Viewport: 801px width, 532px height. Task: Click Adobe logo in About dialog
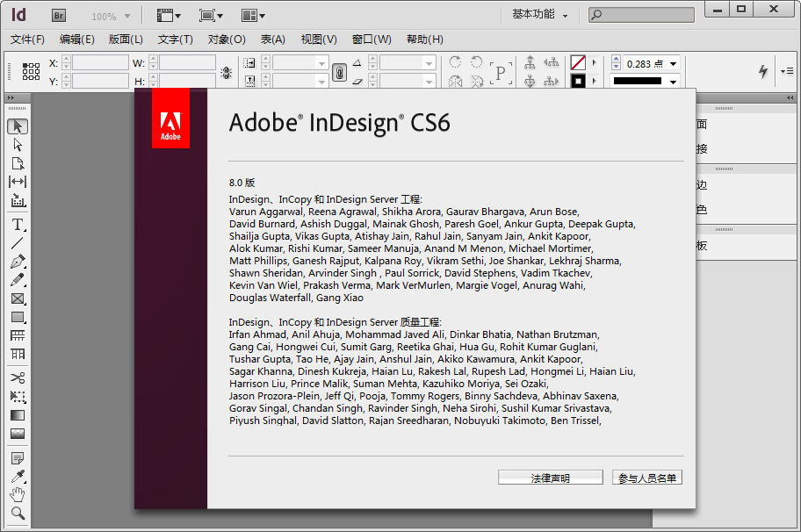pyautogui.click(x=170, y=119)
